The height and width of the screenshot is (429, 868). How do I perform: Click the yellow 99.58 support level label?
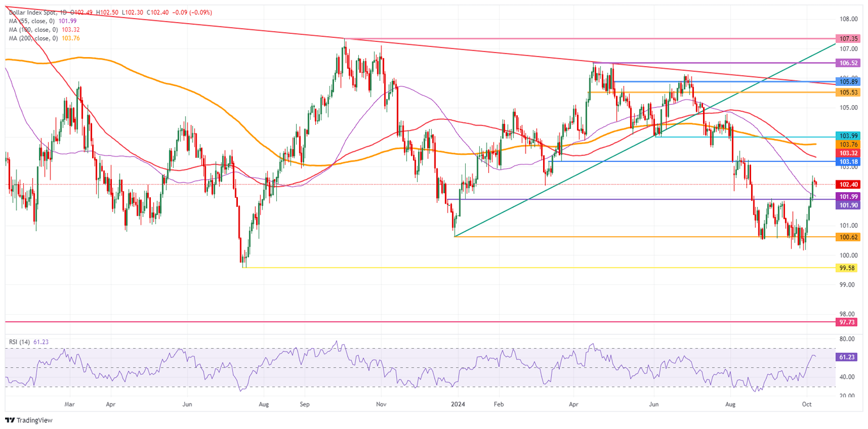(x=847, y=268)
